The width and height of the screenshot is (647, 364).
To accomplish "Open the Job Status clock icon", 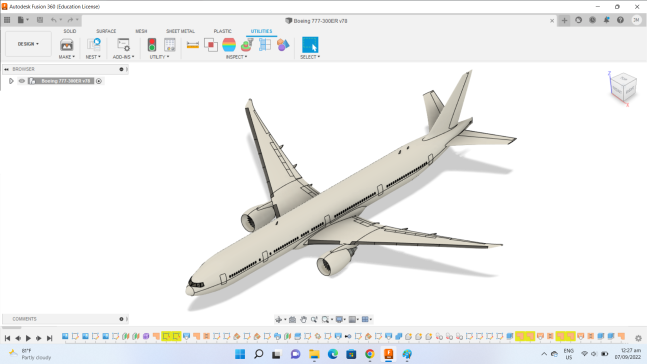I will [x=593, y=20].
